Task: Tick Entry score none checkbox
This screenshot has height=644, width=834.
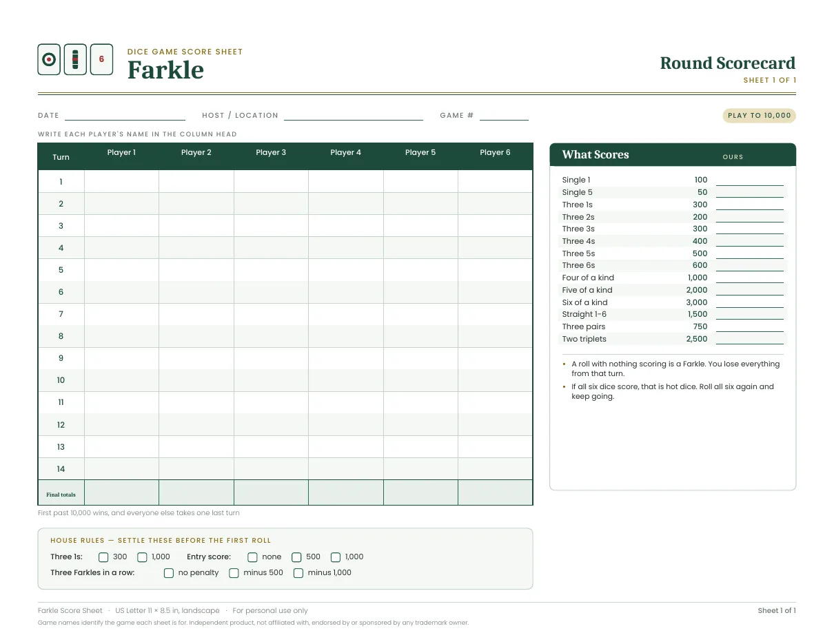Action: pos(252,557)
